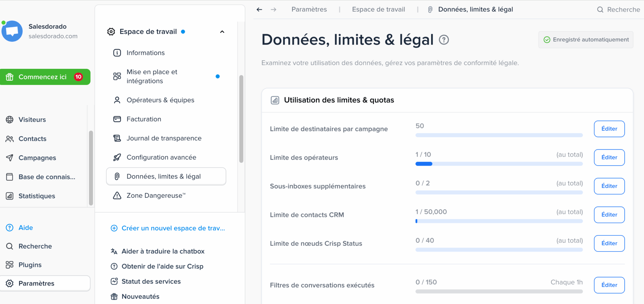Collapse the Espace de travail section chevron

[222, 32]
